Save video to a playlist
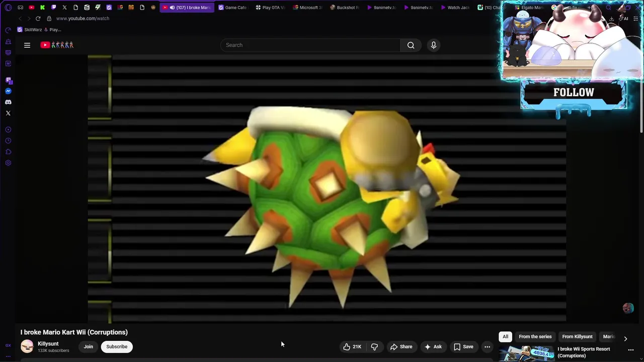Screen dimensions: 644x362 coord(463,346)
